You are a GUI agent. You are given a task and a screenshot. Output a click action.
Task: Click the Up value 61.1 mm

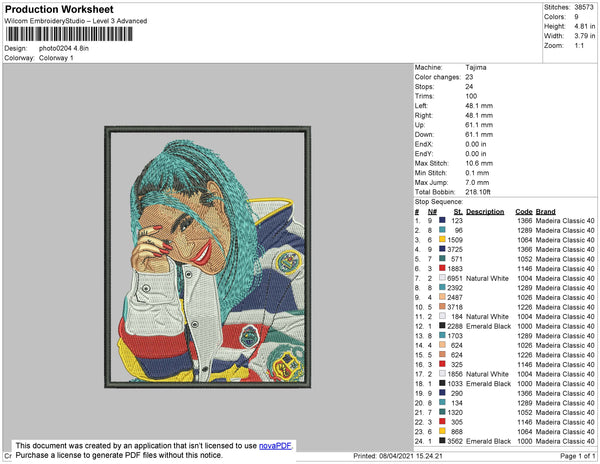[x=479, y=125]
